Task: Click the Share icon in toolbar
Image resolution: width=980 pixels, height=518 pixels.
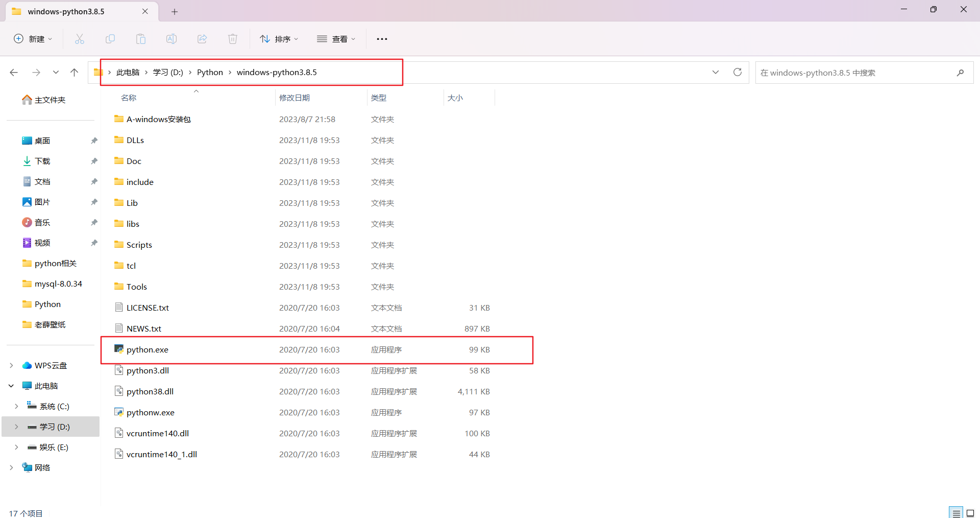Action: tap(202, 39)
